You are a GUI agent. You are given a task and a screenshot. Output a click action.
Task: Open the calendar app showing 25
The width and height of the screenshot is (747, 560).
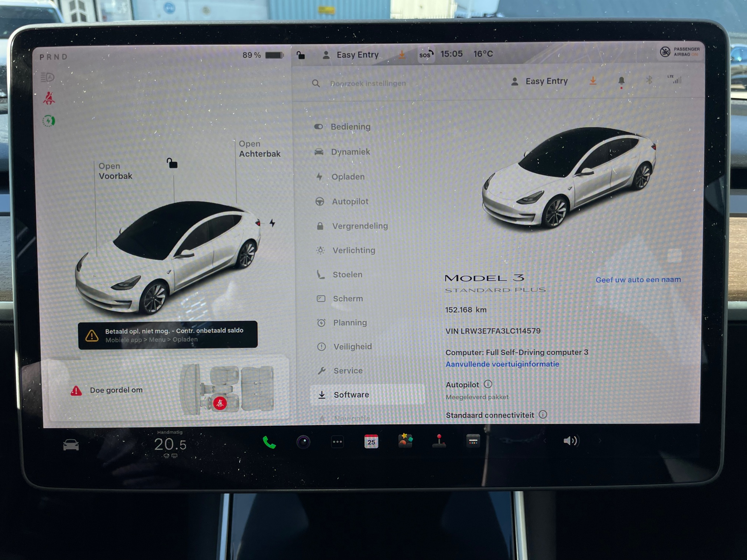[371, 441]
